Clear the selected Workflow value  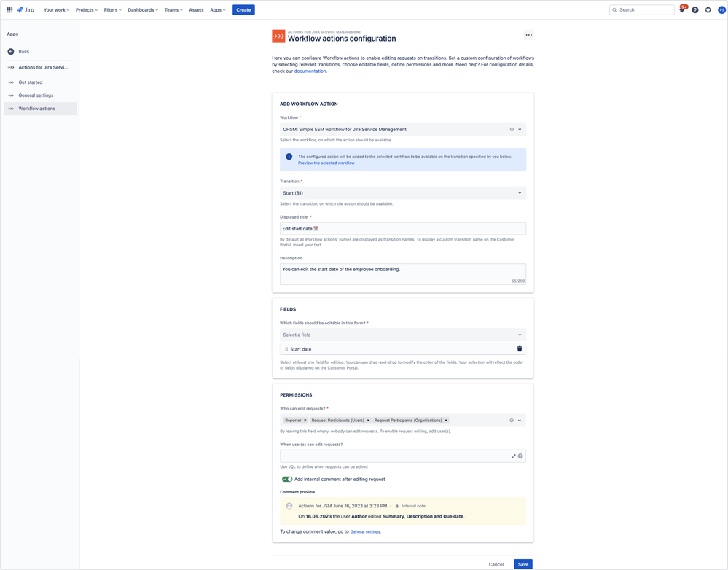512,130
